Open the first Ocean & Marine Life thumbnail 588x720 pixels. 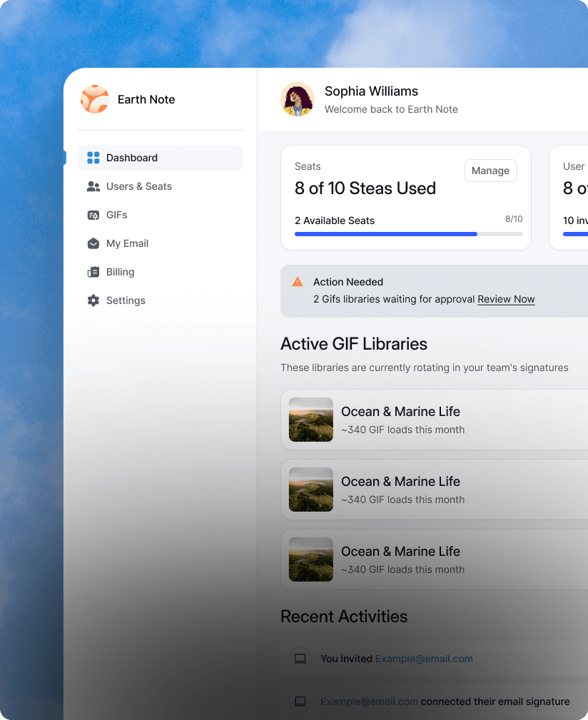pyautogui.click(x=311, y=420)
